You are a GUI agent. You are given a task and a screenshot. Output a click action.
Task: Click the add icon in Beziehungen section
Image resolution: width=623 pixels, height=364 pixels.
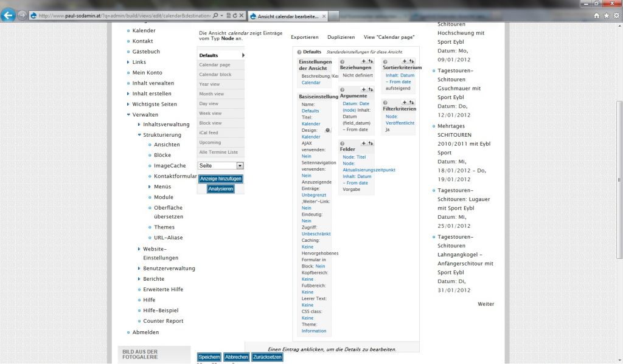tap(364, 61)
